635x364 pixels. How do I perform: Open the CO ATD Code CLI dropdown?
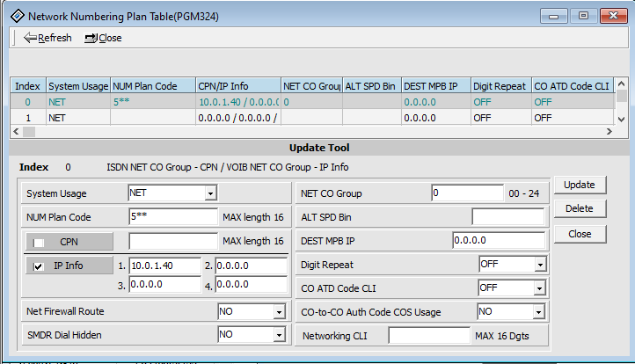540,288
